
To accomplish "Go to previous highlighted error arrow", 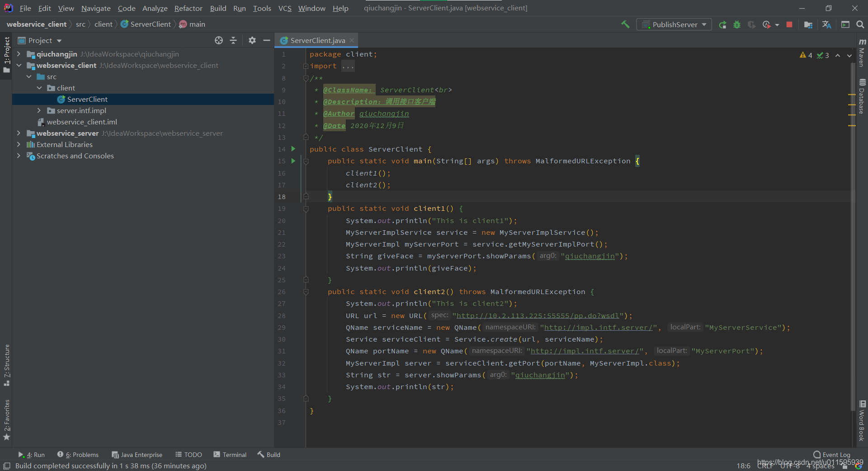I will [838, 55].
